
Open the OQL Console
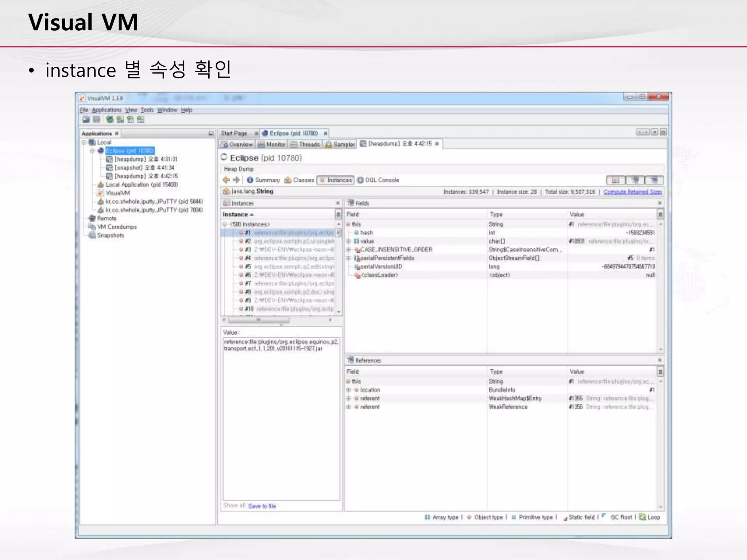(378, 180)
